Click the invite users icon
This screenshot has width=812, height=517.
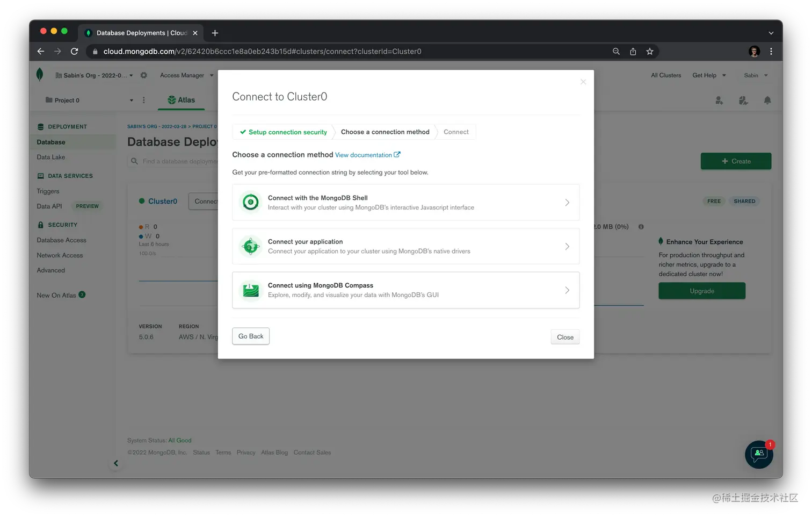(719, 100)
